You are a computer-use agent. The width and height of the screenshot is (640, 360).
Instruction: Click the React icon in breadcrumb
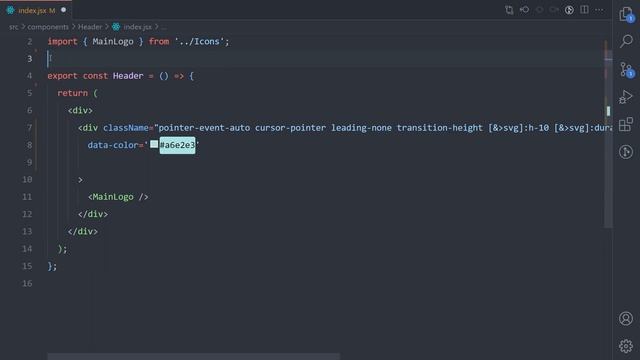116,27
